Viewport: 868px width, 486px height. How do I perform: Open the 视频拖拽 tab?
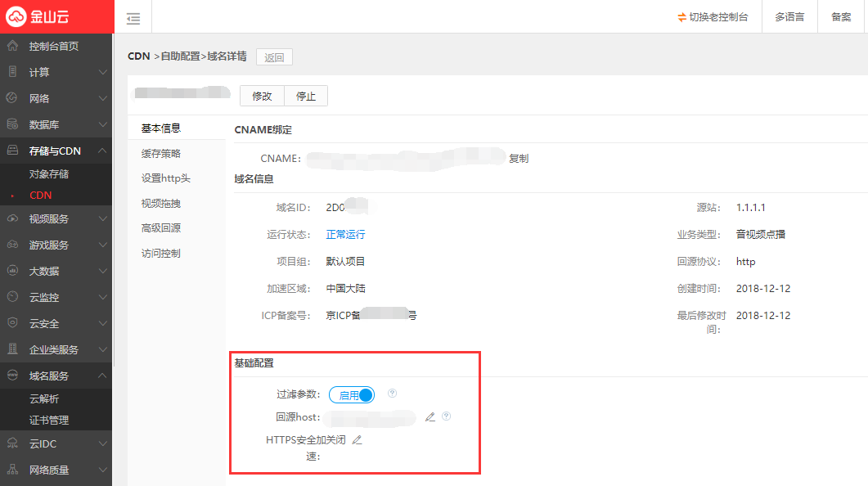coord(160,203)
